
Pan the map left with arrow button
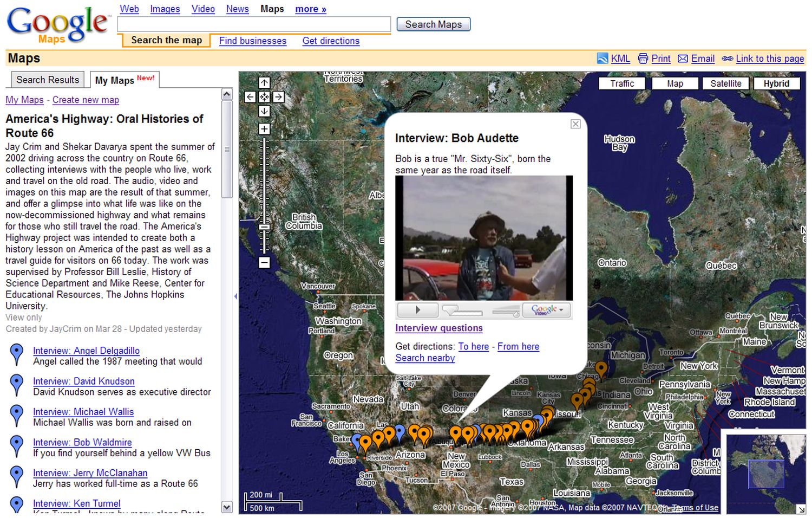(x=250, y=97)
